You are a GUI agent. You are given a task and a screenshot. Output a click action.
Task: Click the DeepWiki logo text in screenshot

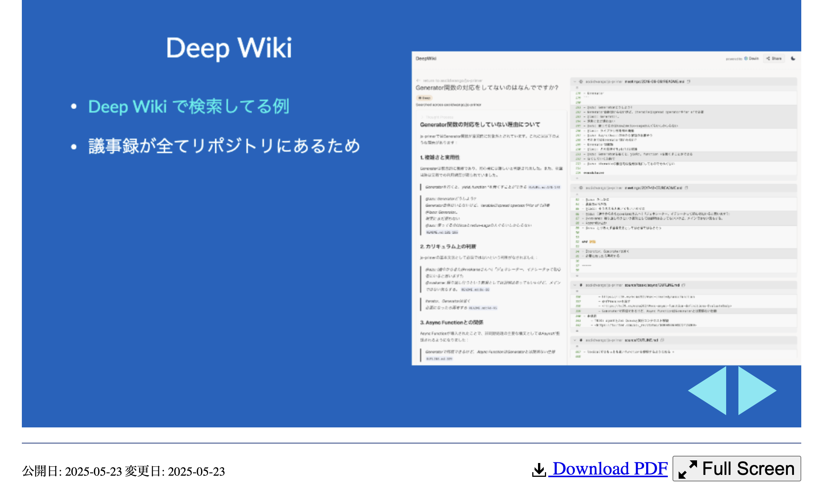(426, 59)
